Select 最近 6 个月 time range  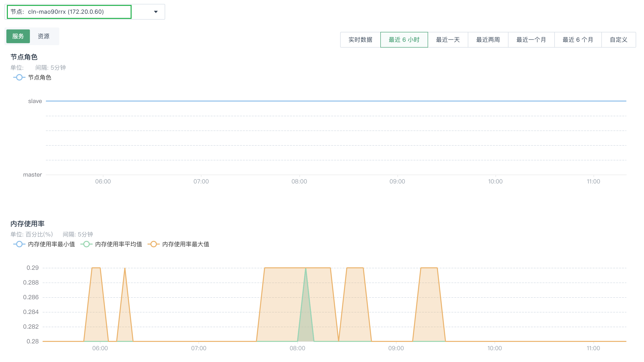pyautogui.click(x=578, y=40)
